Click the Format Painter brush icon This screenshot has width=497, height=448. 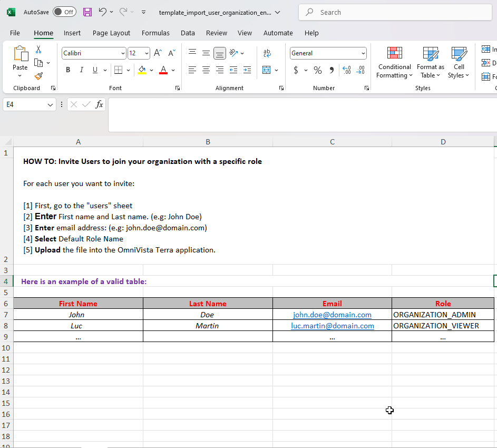[38, 76]
